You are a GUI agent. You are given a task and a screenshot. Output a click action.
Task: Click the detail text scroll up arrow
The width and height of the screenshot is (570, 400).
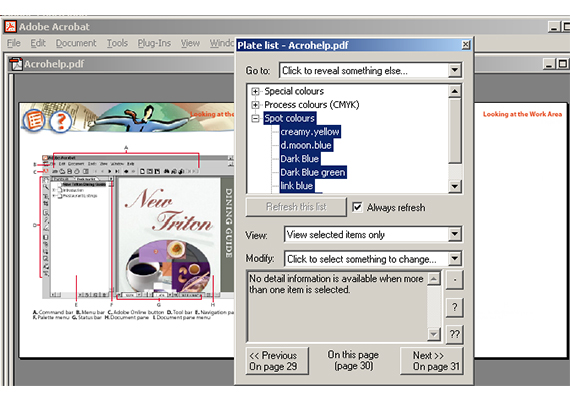coord(434,279)
